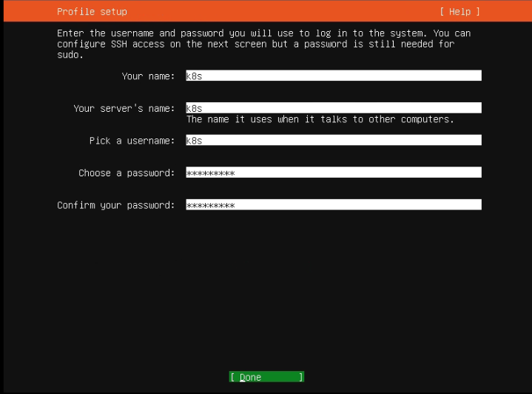
Task: Click the 'Choose a password:' label
Action: [127, 173]
